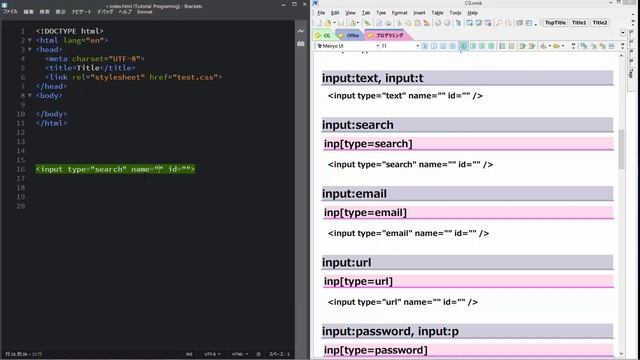Click bulleted list icon in format bar

point(502,46)
